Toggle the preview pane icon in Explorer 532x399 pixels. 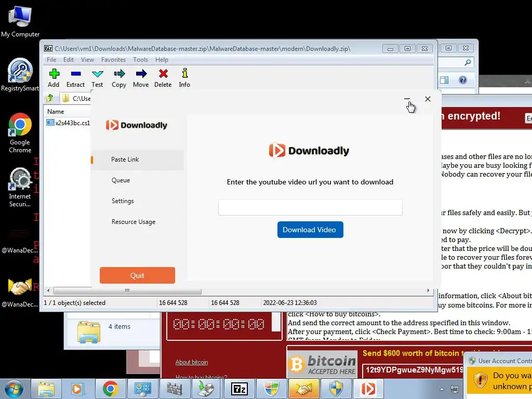(444, 80)
